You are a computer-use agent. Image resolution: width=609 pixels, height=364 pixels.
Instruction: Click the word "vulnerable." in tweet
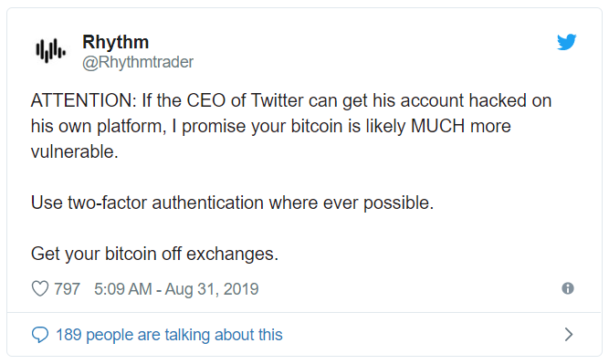(x=75, y=151)
